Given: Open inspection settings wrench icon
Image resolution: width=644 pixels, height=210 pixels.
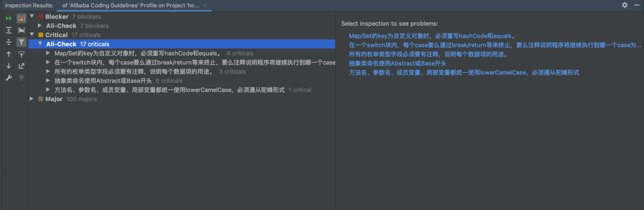Looking at the screenshot, I should pyautogui.click(x=9, y=78).
